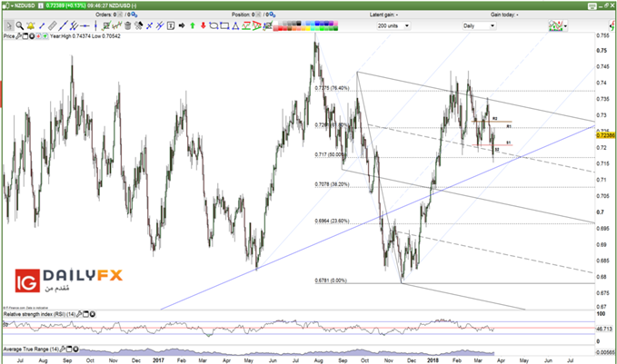Pick the ruler measurement tool
This screenshot has height=364, width=617.
pyautogui.click(x=53, y=26)
